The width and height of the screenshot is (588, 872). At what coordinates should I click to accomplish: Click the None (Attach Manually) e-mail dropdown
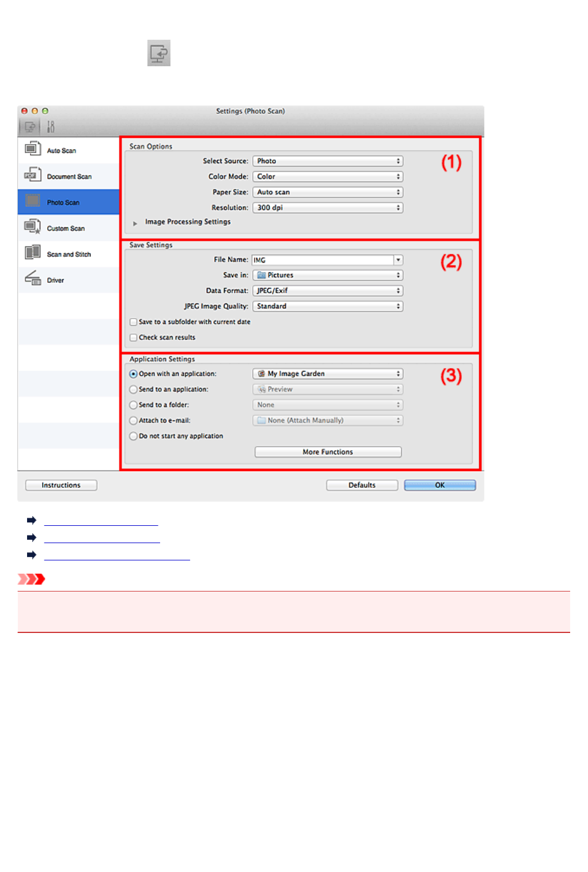(x=328, y=420)
